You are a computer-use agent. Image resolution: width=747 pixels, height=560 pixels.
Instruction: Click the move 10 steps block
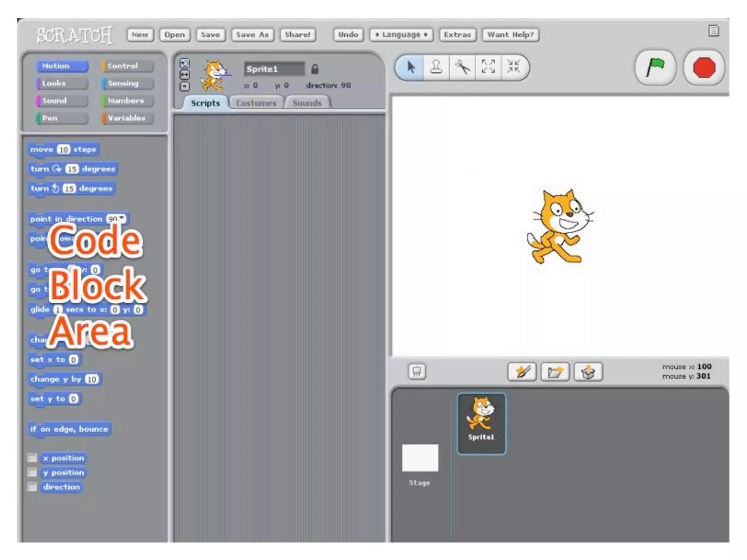coord(63,149)
